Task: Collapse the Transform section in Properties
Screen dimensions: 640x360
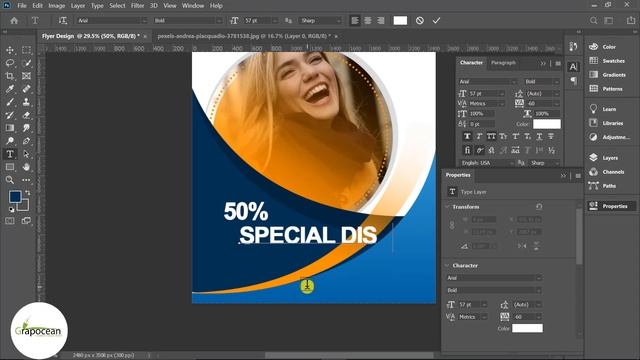Action: pos(447,207)
